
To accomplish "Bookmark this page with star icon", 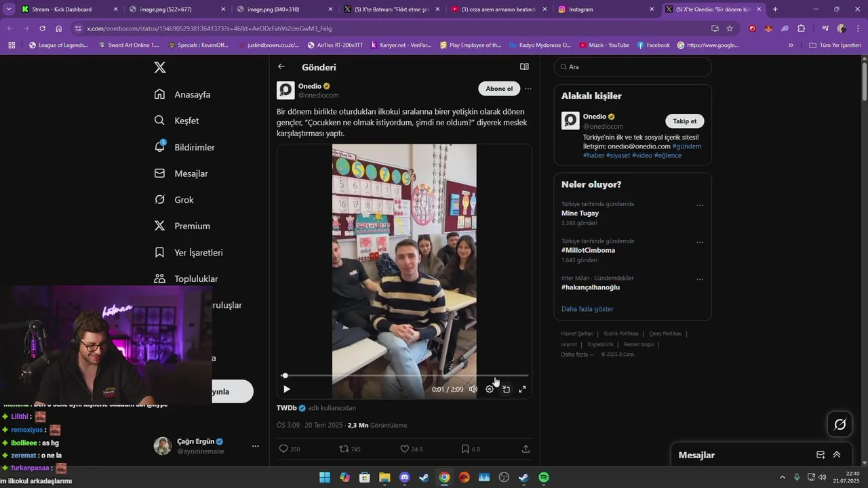I will coord(730,28).
